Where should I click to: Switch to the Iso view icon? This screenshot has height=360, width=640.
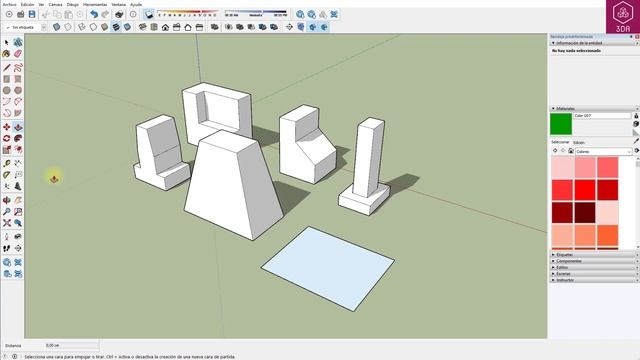coord(142,27)
